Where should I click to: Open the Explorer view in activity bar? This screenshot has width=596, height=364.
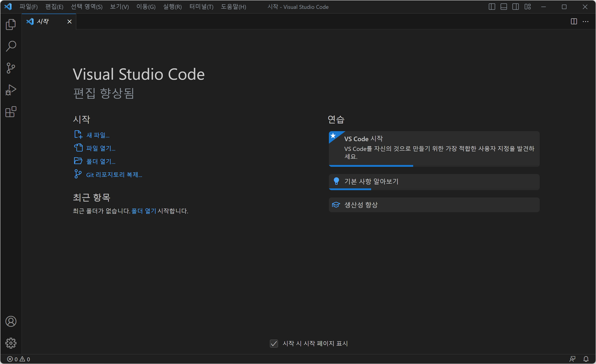click(11, 24)
